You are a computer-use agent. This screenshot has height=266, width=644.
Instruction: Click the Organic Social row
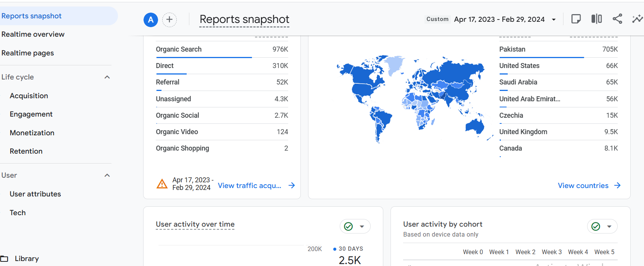pos(222,115)
